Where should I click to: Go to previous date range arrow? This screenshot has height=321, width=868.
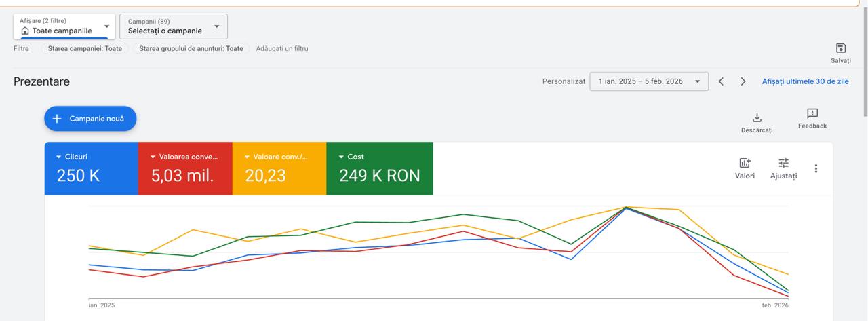[721, 81]
